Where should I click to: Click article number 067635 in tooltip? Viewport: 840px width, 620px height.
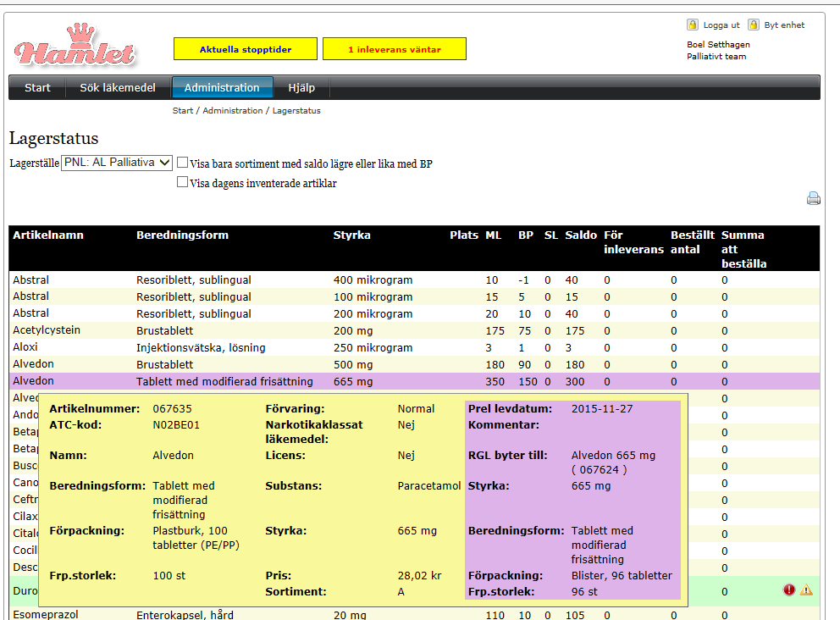coord(172,408)
